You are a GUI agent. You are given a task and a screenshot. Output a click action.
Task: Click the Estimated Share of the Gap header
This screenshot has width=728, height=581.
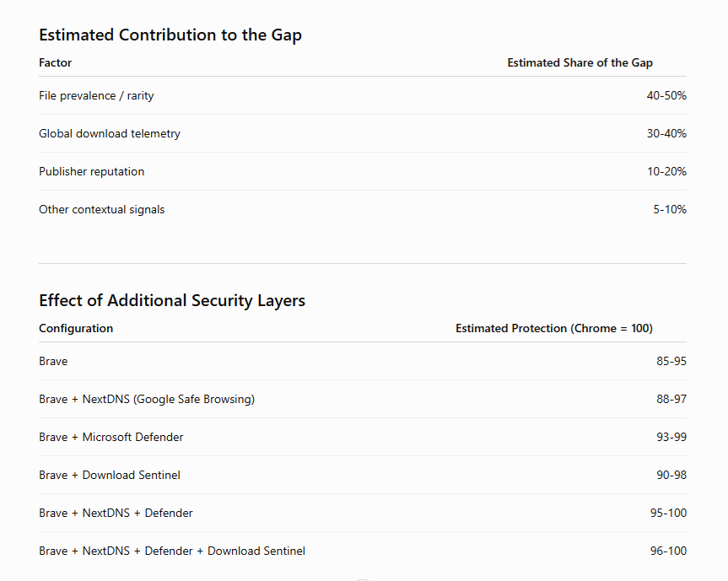pyautogui.click(x=580, y=62)
